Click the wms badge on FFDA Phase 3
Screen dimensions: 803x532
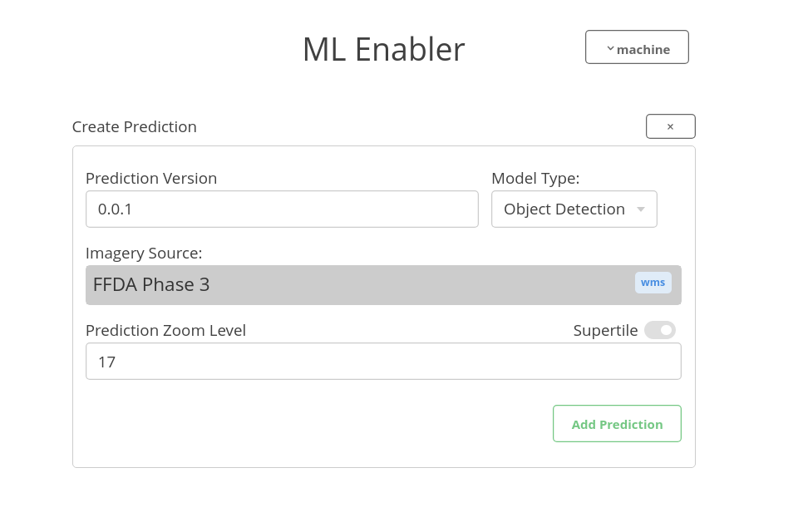(653, 282)
